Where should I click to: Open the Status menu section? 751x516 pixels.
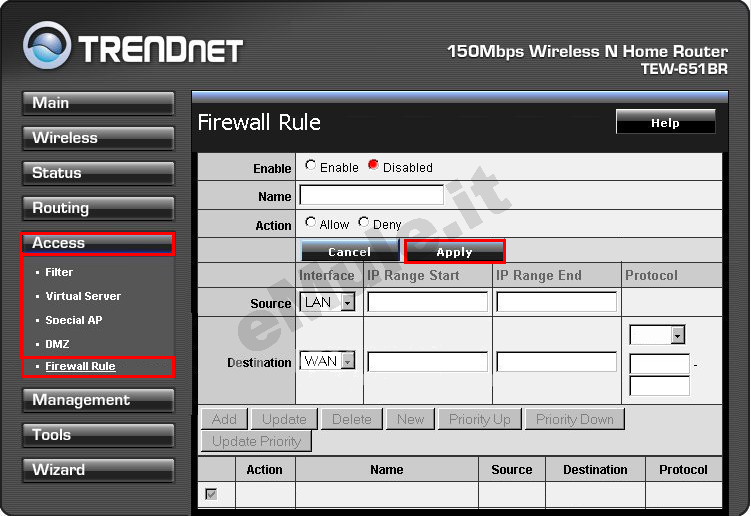(x=98, y=173)
